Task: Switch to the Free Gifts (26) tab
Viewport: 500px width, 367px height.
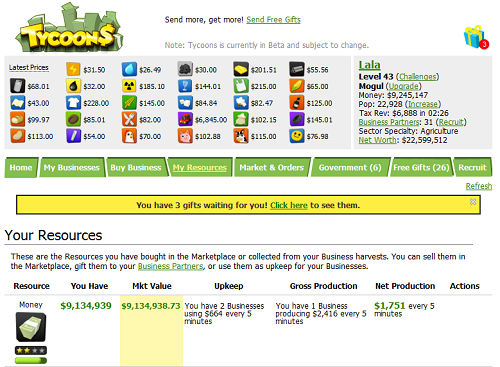Action: pos(421,167)
